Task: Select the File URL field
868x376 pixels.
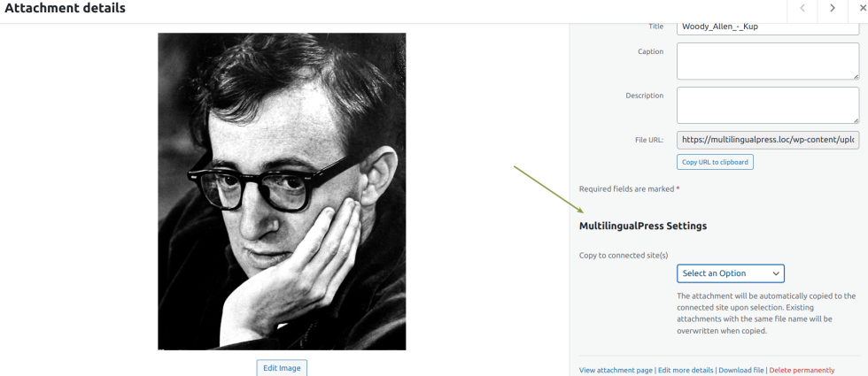Action: click(768, 140)
